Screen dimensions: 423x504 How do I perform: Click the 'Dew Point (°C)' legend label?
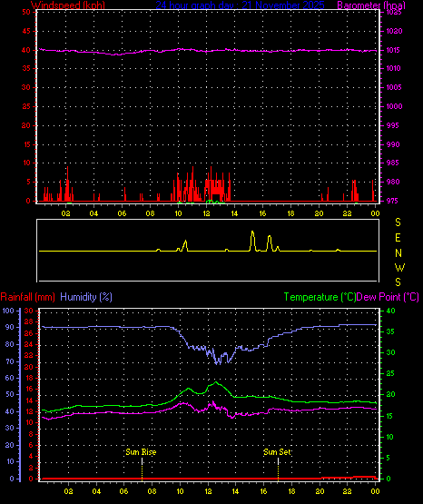point(388,297)
